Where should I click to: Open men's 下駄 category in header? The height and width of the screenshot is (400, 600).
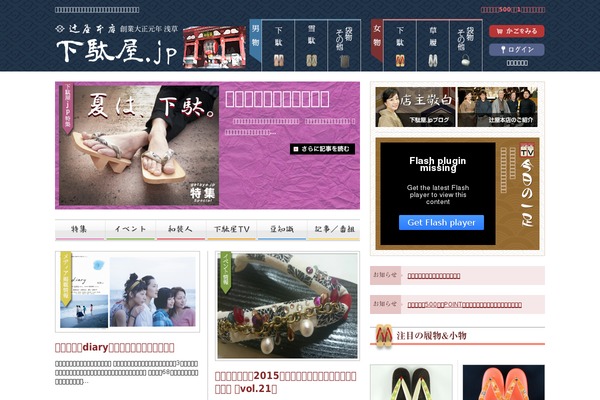(278, 46)
